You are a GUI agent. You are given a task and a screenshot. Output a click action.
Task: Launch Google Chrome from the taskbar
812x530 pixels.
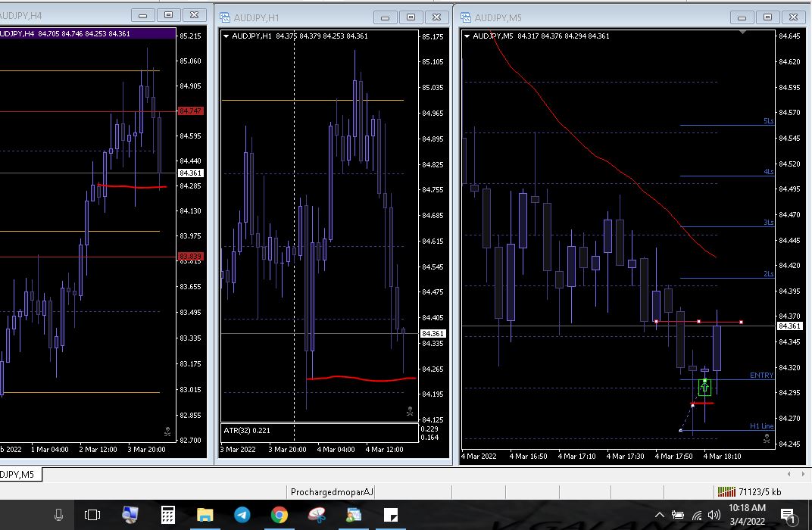[279, 516]
